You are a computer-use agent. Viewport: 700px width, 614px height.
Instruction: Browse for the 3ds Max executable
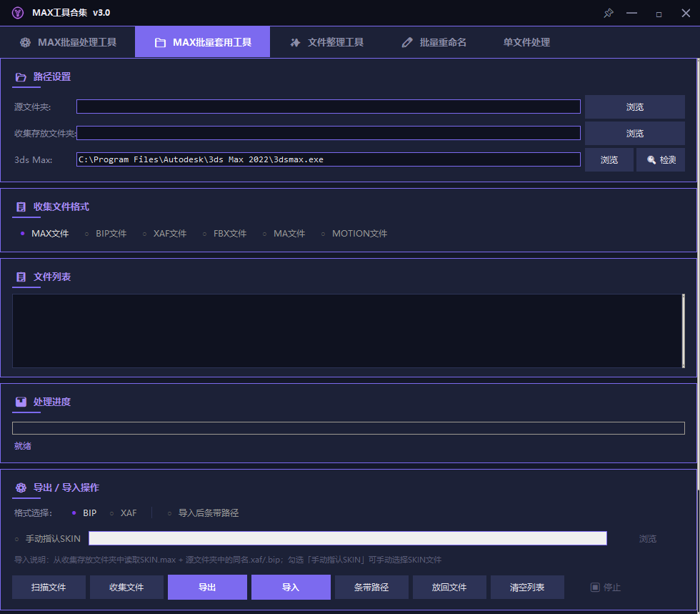click(609, 159)
